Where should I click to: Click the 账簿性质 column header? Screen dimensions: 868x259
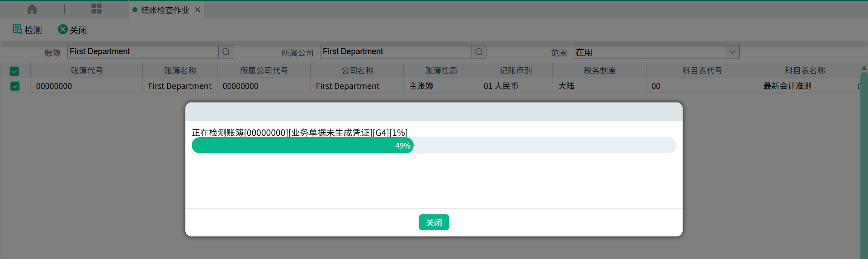point(441,70)
